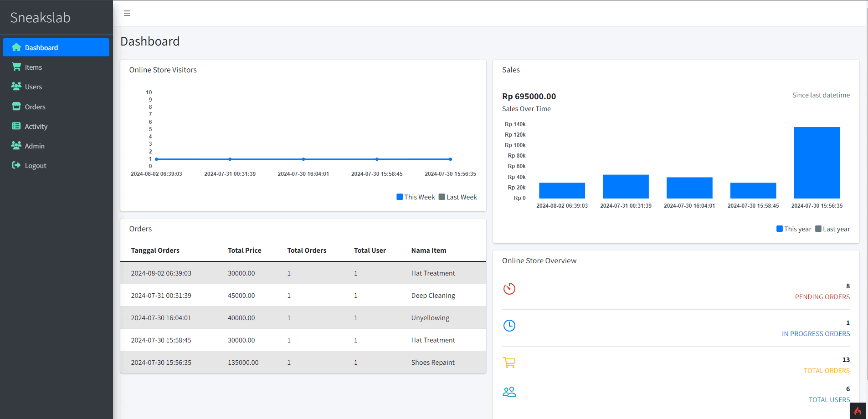Open the Users menu item
The width and height of the screenshot is (868, 419).
(33, 87)
